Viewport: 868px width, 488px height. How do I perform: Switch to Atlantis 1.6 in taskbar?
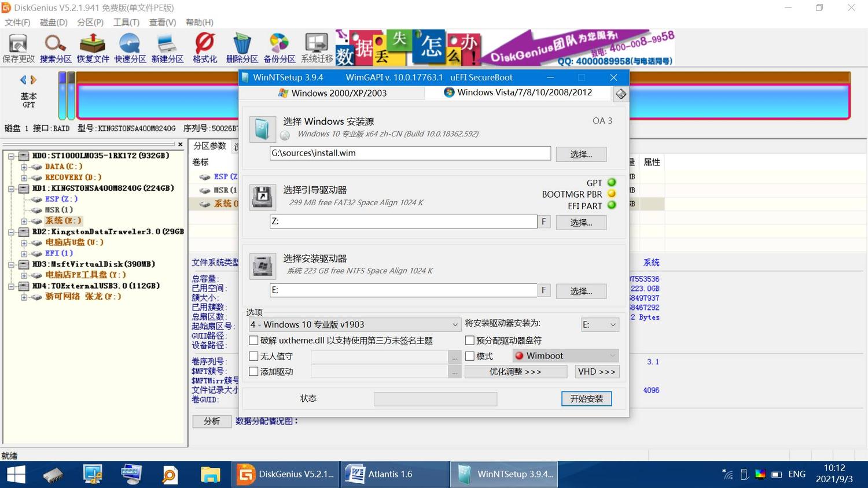(x=395, y=474)
